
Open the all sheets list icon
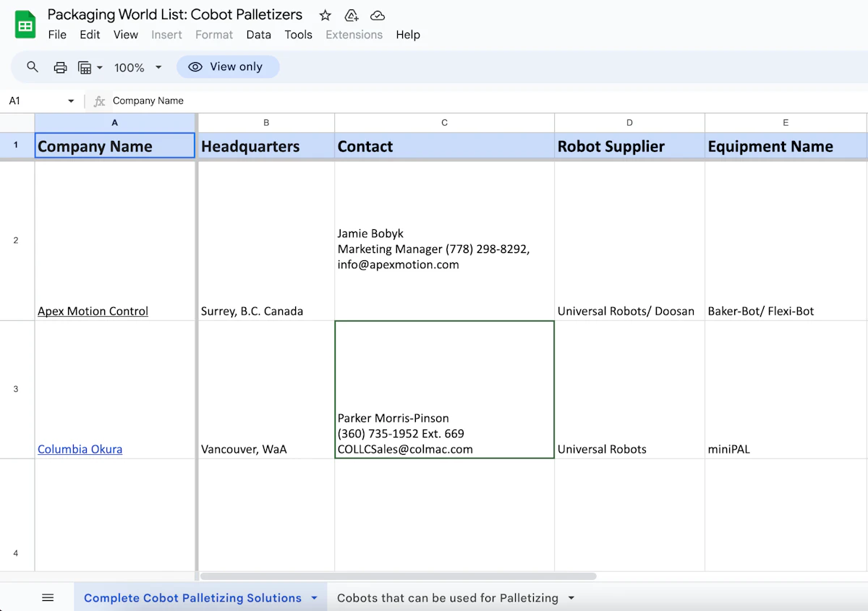[48, 598]
